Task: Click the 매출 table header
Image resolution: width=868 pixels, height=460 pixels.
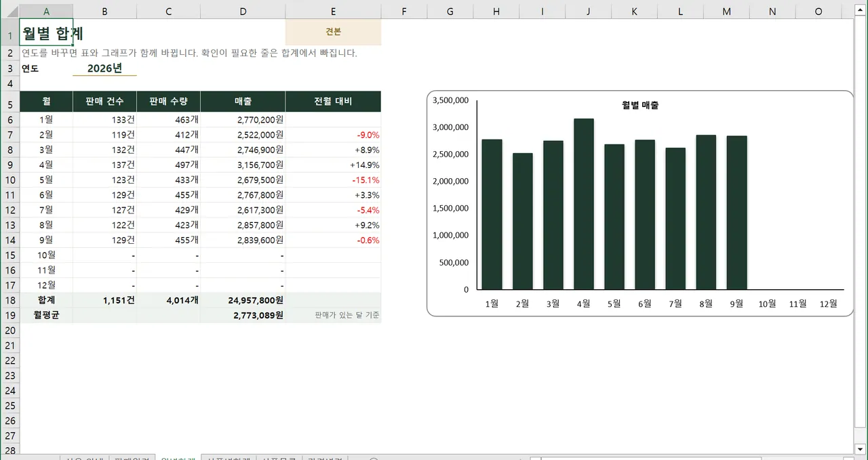Action: click(243, 102)
